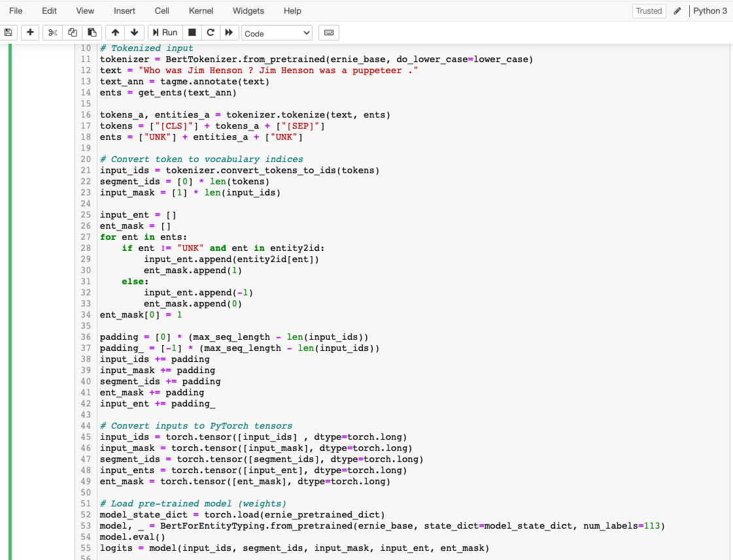Open the Kernel menu
733x560 pixels.
click(201, 10)
